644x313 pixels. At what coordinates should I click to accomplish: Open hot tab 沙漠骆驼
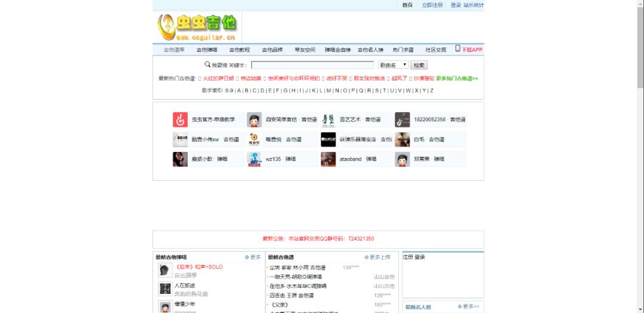424,78
